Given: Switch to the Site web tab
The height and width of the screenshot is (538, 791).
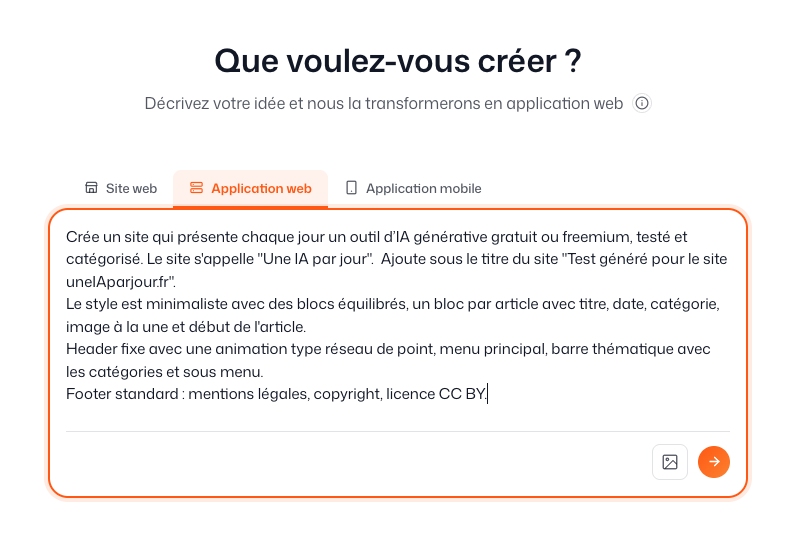Looking at the screenshot, I should 121,188.
